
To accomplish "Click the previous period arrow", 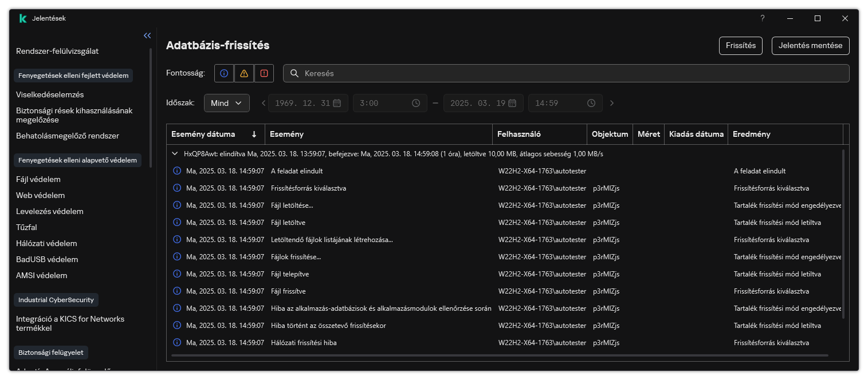I will 264,103.
